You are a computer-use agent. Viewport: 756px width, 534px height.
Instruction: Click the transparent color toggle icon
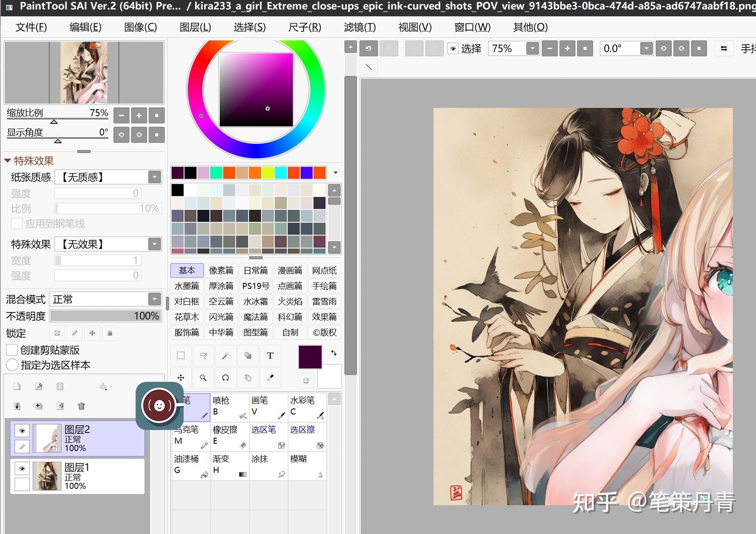[306, 381]
